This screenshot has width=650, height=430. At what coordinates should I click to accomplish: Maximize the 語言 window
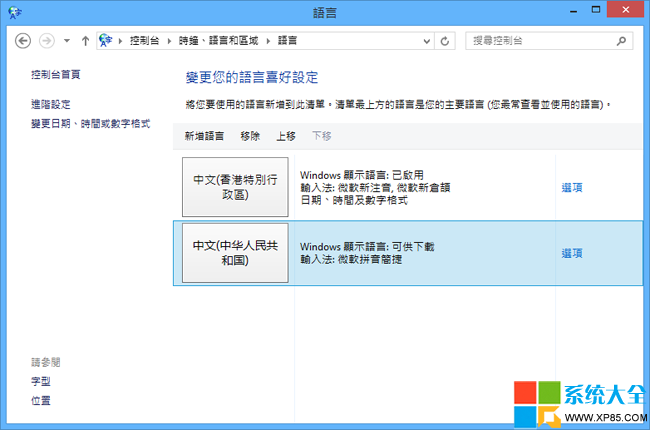pos(596,10)
